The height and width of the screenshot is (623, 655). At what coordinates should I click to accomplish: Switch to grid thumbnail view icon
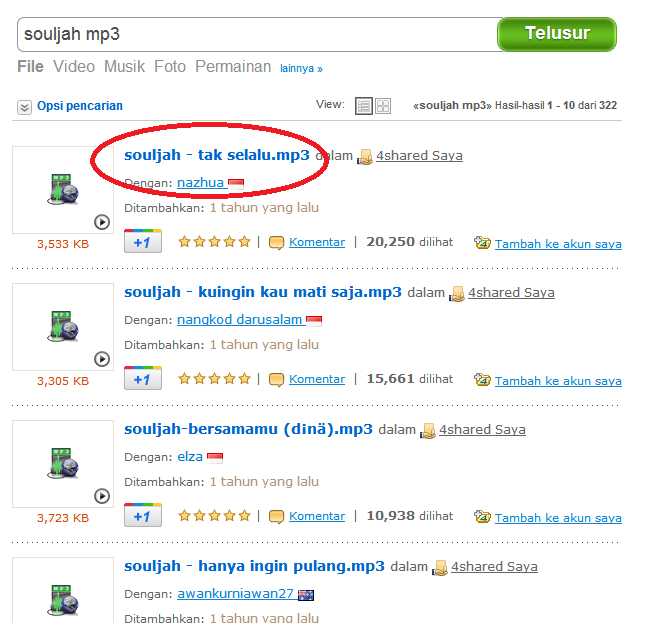[x=383, y=106]
